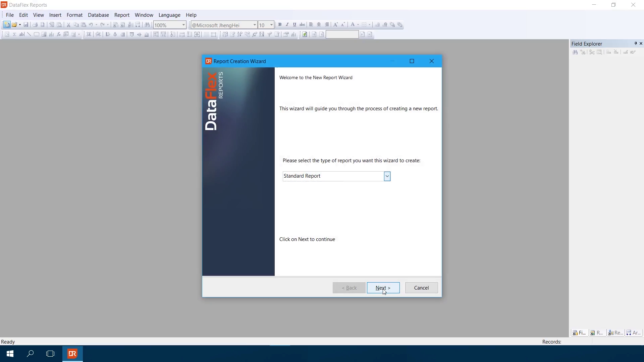Pin the Field Explorer panel
The height and width of the screenshot is (362, 644).
click(635, 44)
